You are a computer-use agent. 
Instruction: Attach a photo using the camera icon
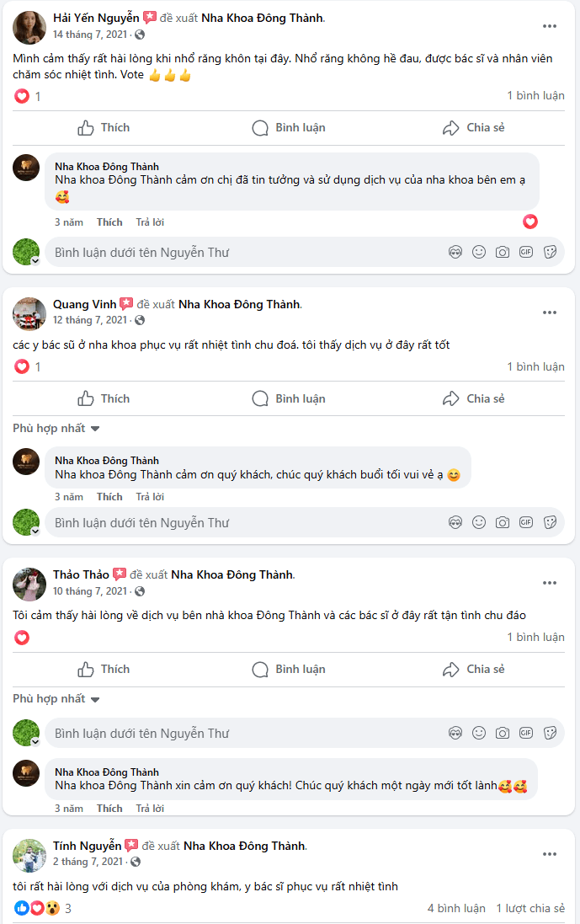click(x=502, y=251)
